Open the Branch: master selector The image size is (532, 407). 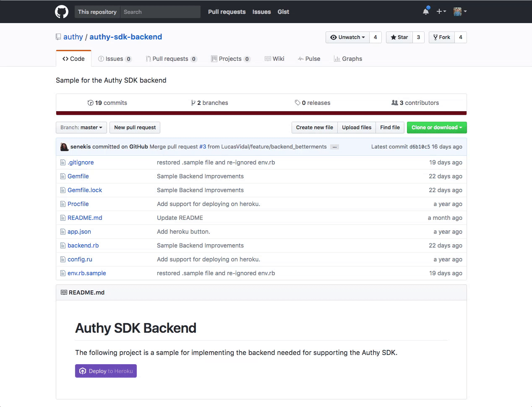[81, 128]
